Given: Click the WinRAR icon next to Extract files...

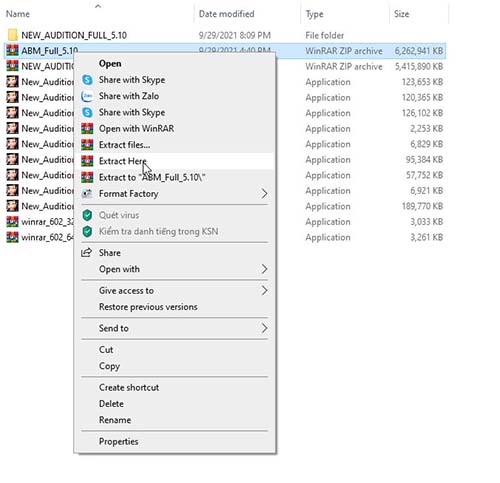Looking at the screenshot, I should (87, 145).
